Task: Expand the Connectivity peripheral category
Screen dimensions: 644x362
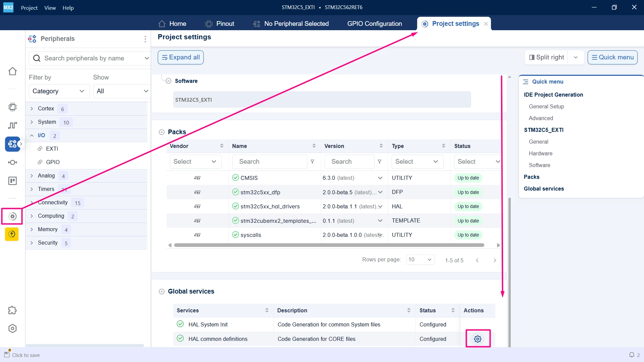Action: point(32,203)
